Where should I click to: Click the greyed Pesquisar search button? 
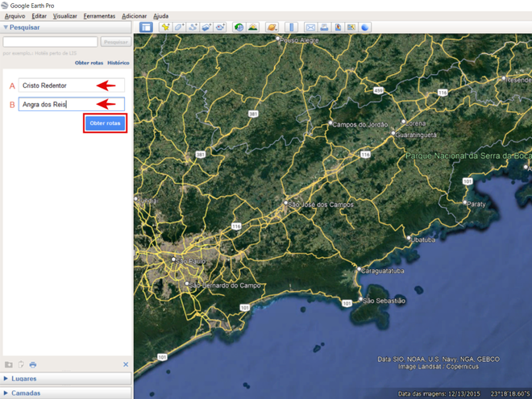pos(116,42)
